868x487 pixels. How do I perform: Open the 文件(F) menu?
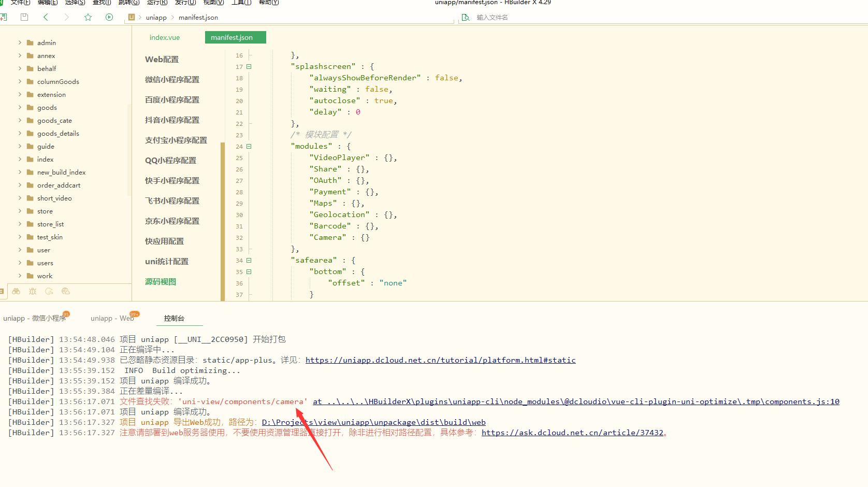coord(20,2)
